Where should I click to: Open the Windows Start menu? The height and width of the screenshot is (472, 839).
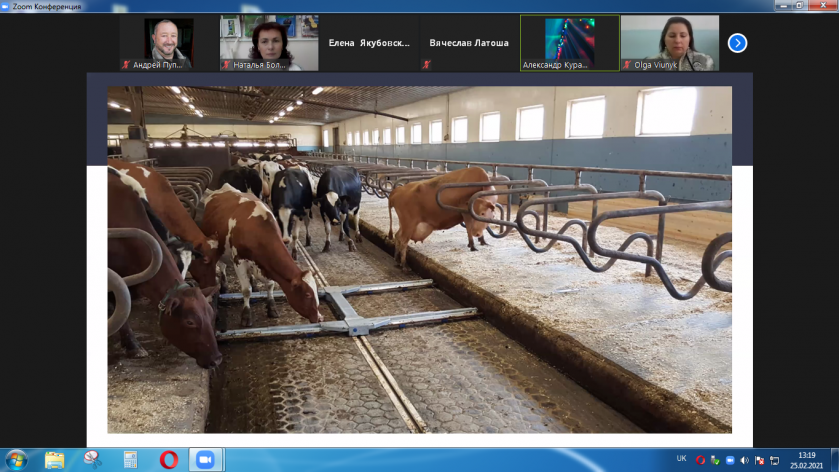tap(16, 460)
